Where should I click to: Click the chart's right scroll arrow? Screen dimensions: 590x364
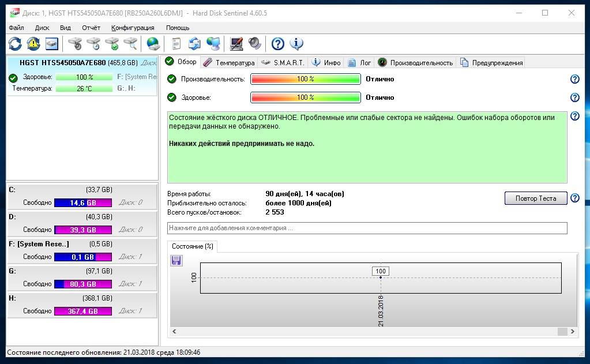[x=572, y=332]
